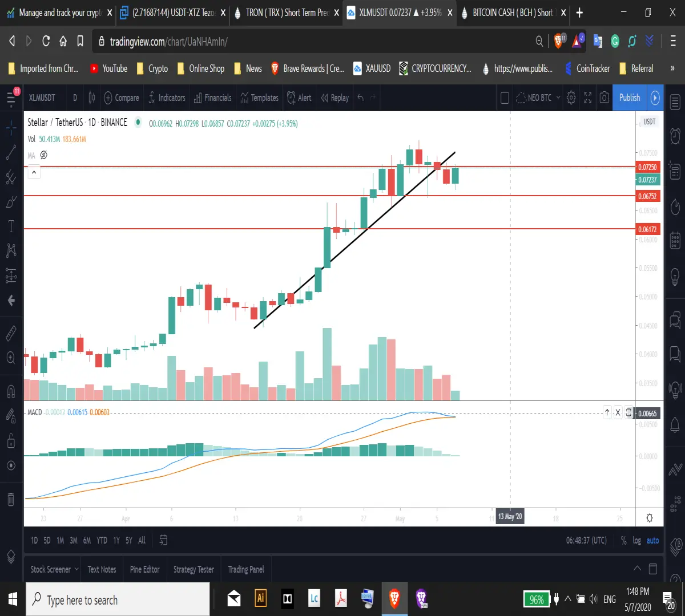Switch to the Pine Editor tab

[x=145, y=569]
